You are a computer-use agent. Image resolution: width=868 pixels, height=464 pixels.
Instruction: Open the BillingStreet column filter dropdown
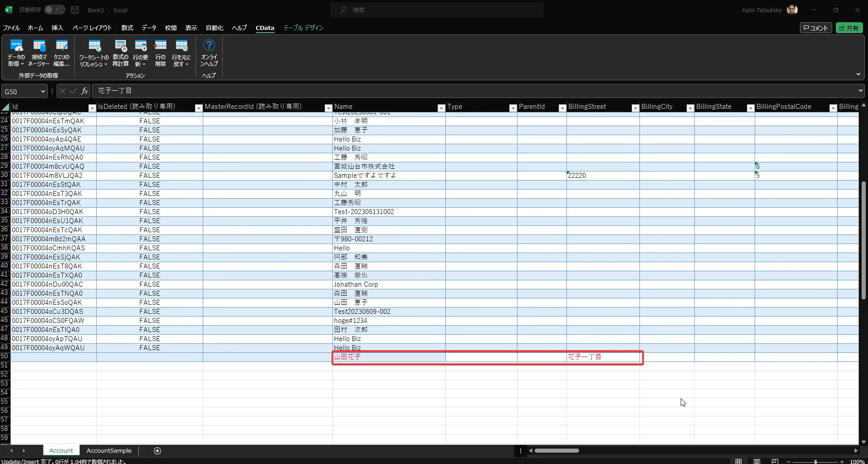635,108
